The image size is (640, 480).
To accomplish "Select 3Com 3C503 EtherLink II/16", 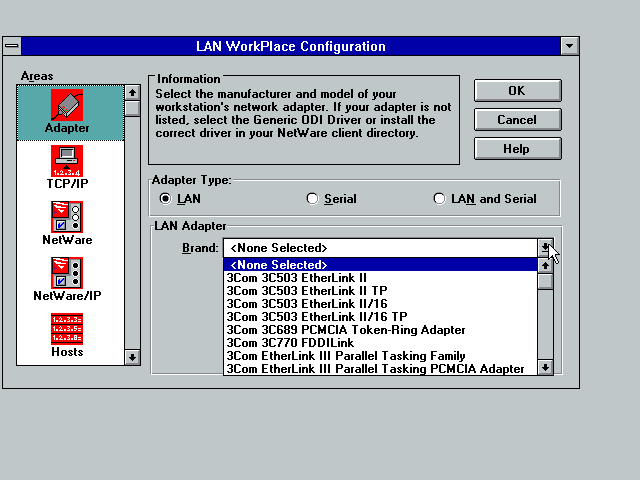I will click(x=380, y=304).
